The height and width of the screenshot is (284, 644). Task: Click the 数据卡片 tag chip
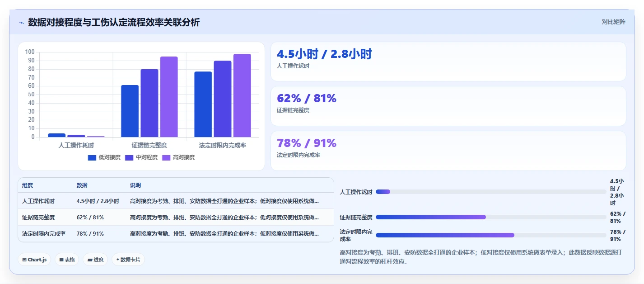coord(128,260)
